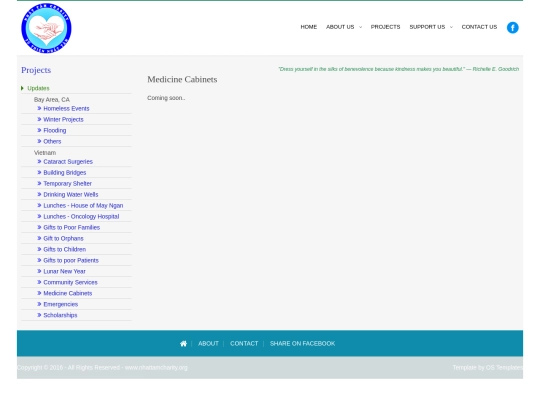
Task: Click the Vietnam section label
Action: point(45,153)
